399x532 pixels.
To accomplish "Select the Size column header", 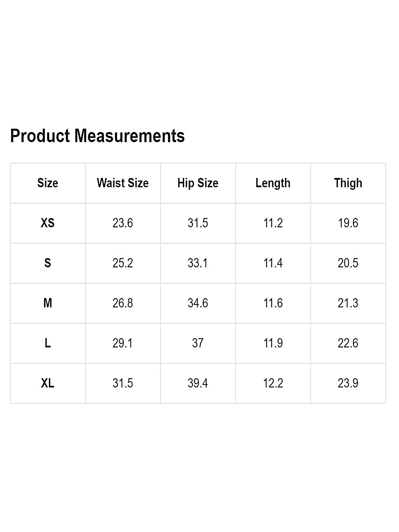I will [x=48, y=183].
